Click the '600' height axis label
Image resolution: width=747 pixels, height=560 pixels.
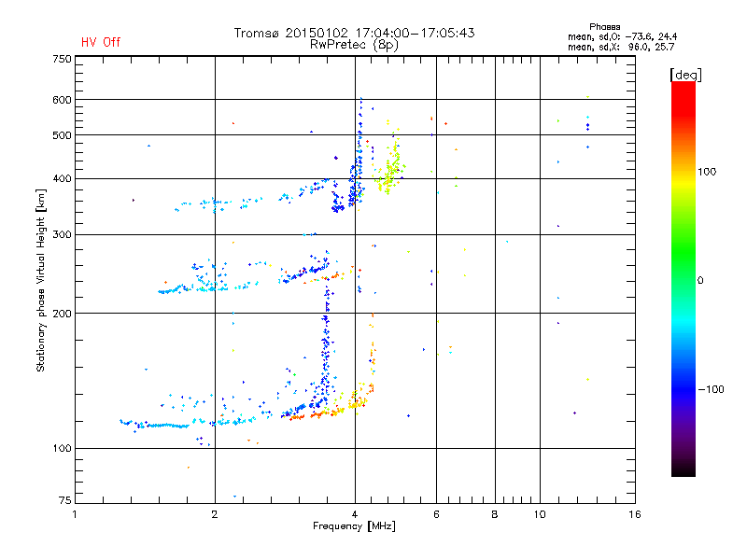click(x=62, y=100)
